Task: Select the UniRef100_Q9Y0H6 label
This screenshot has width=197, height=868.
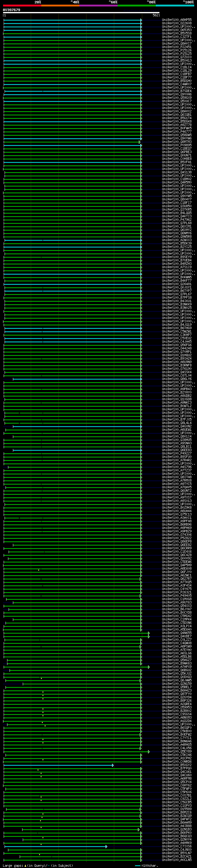Action: coord(177,94)
